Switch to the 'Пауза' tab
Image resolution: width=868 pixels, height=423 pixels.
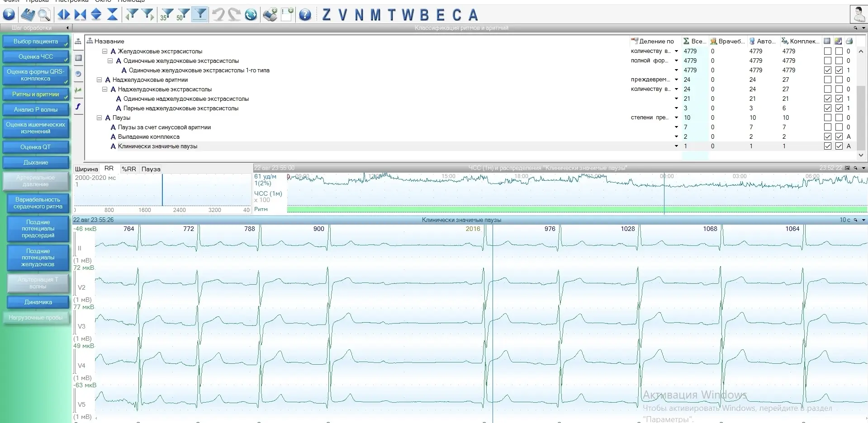(151, 169)
